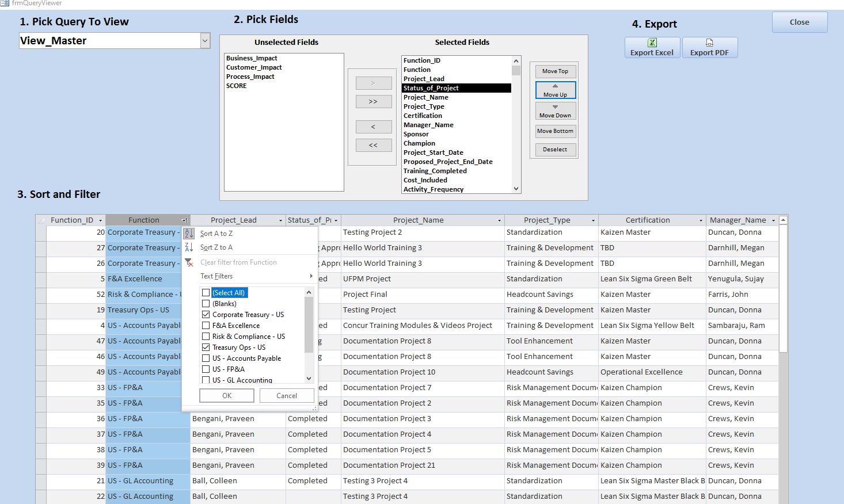Image resolution: width=844 pixels, height=504 pixels.
Task: Click the remove single left arrow button
Action: pos(373,127)
